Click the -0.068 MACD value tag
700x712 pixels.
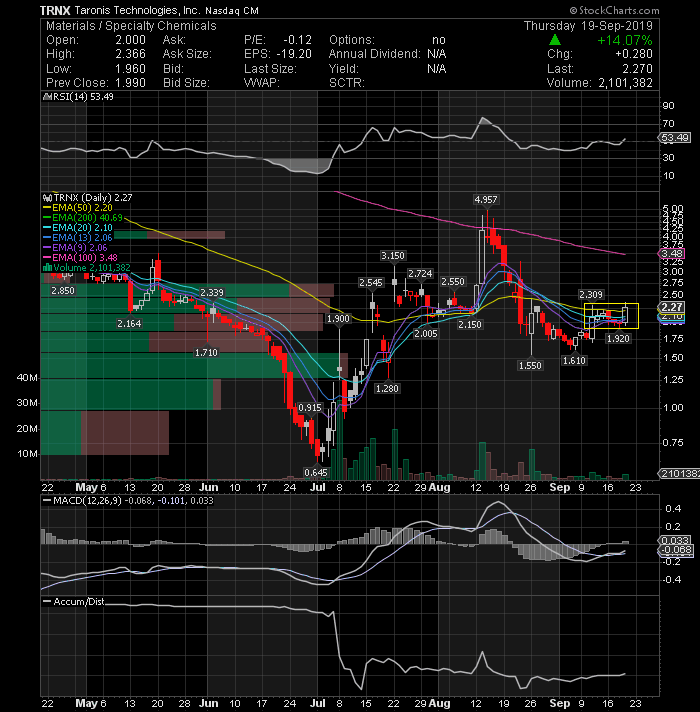pos(676,550)
